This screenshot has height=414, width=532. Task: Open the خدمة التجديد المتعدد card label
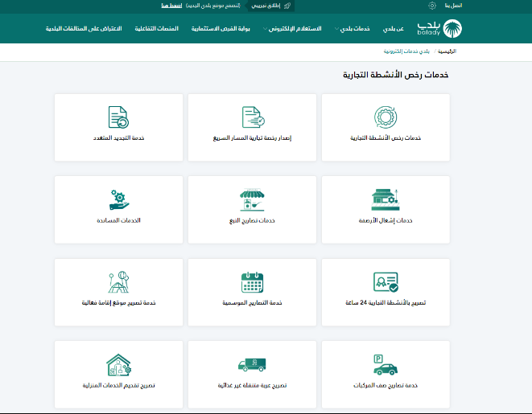119,138
